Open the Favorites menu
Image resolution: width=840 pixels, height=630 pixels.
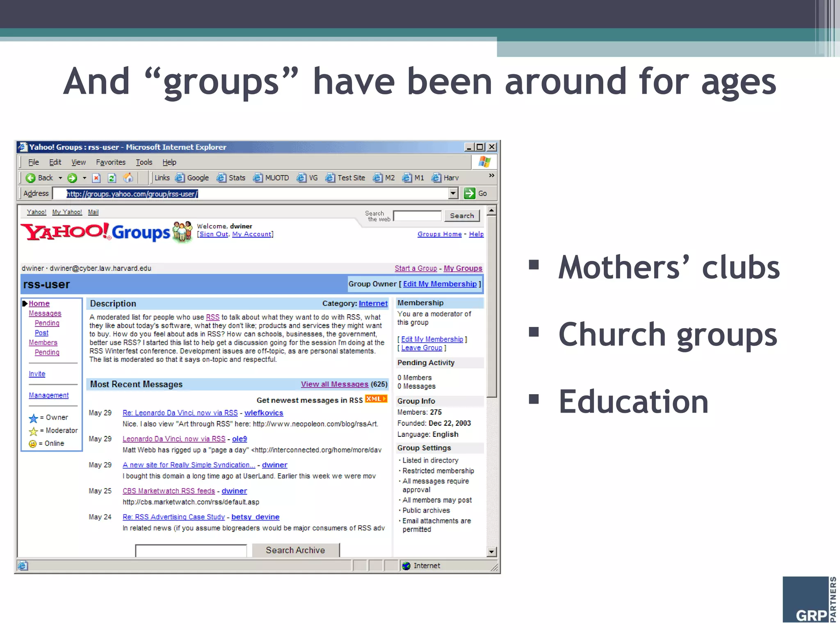[111, 162]
